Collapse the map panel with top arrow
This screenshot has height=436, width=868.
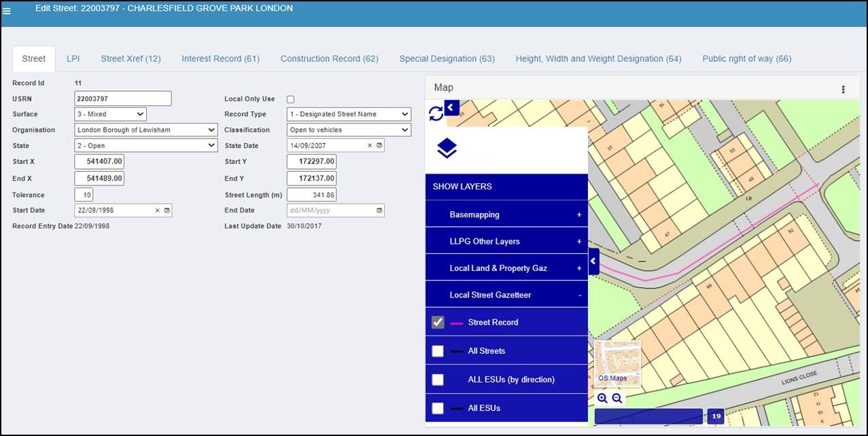451,107
